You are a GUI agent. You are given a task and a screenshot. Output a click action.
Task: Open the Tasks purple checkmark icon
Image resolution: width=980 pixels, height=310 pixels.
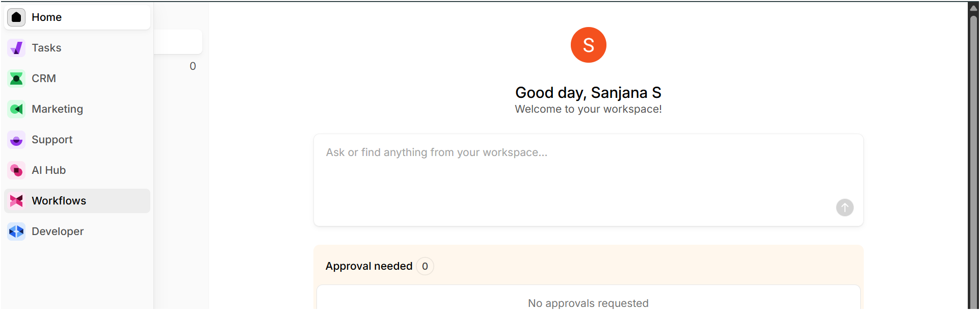pos(16,48)
